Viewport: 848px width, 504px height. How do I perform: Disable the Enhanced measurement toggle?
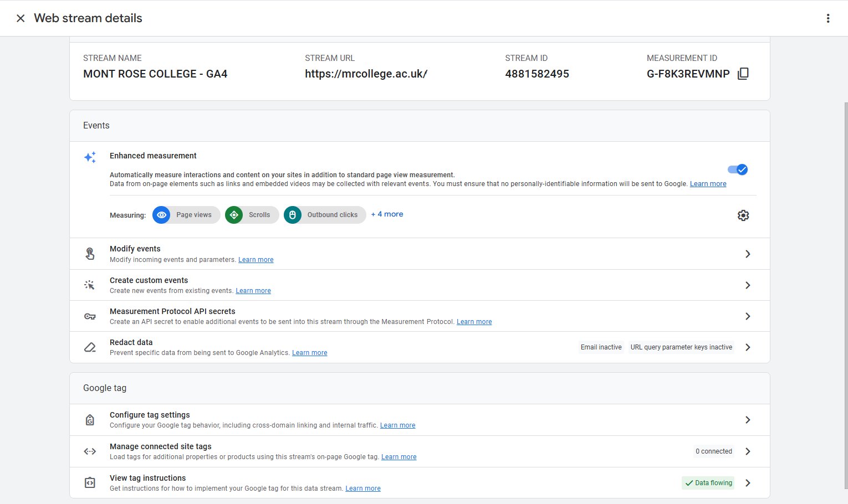click(737, 169)
